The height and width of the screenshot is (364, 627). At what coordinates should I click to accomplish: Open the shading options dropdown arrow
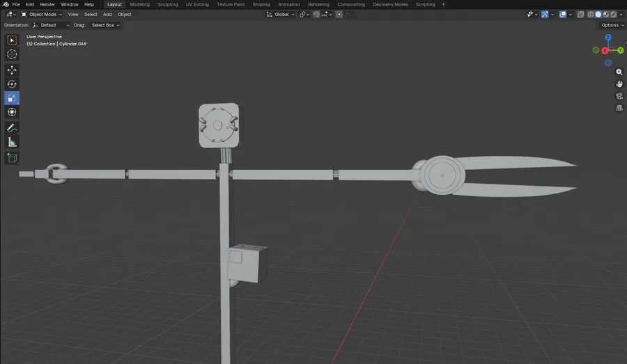pyautogui.click(x=621, y=15)
